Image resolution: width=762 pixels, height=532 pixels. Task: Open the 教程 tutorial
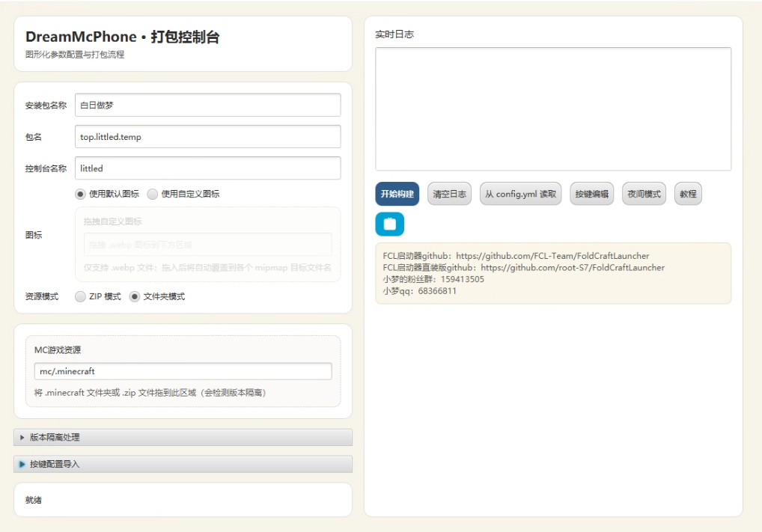click(x=688, y=194)
